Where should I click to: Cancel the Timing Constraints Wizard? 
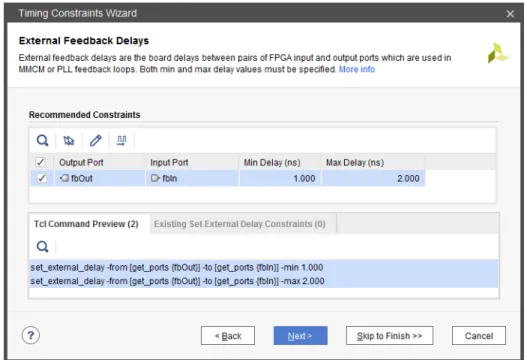click(479, 335)
